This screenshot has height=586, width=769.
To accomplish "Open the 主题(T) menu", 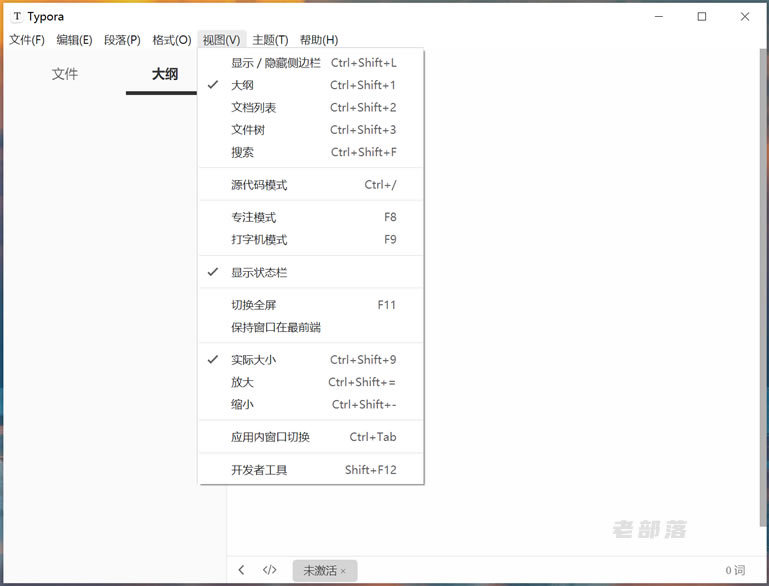I will point(270,40).
